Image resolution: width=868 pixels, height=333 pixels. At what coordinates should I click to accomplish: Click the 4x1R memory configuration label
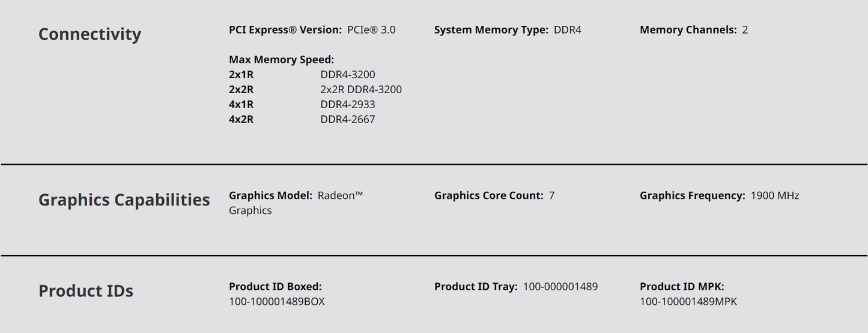click(x=241, y=105)
